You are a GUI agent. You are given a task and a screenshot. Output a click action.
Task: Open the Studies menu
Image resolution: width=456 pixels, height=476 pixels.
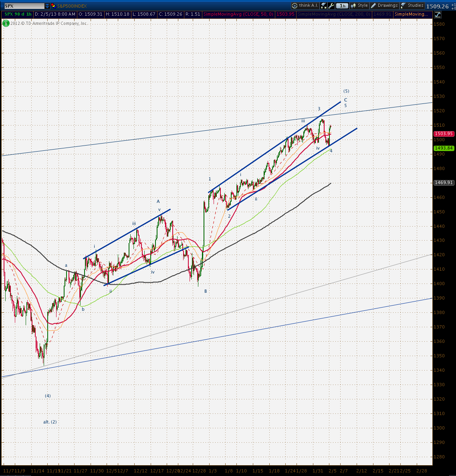(x=415, y=5)
